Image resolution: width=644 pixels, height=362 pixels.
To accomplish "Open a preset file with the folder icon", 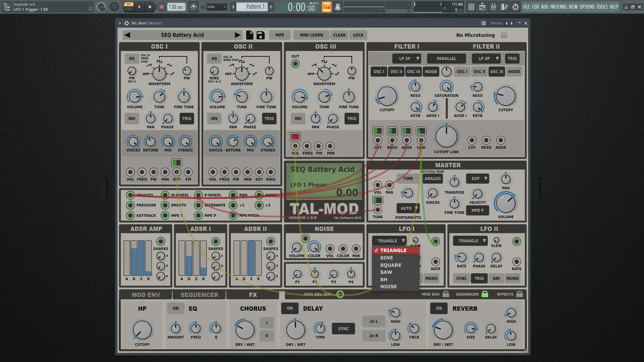I will coord(249,35).
